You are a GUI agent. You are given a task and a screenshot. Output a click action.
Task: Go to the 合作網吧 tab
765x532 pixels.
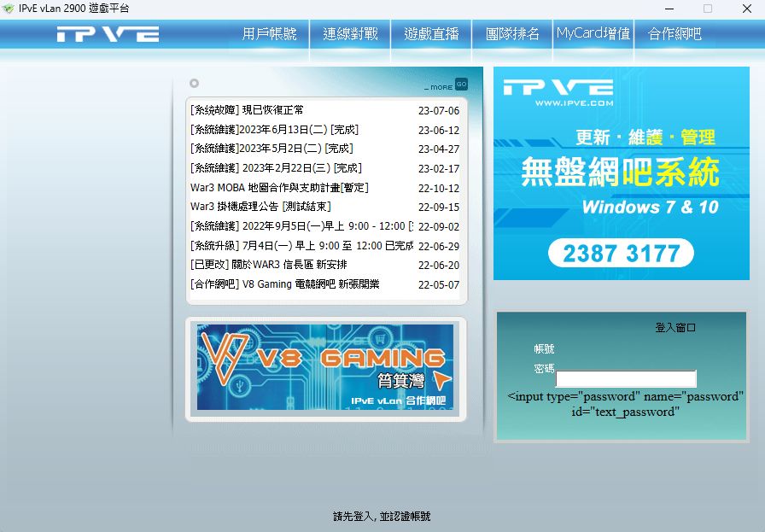point(674,33)
